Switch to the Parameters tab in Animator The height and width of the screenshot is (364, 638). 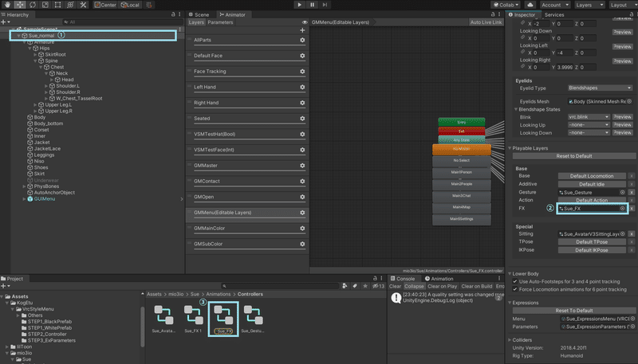220,22
